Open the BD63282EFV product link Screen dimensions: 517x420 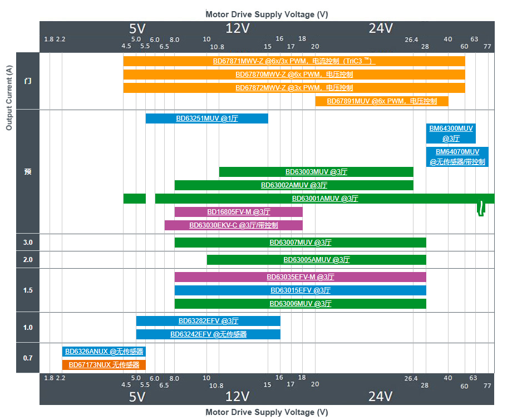pyautogui.click(x=208, y=321)
